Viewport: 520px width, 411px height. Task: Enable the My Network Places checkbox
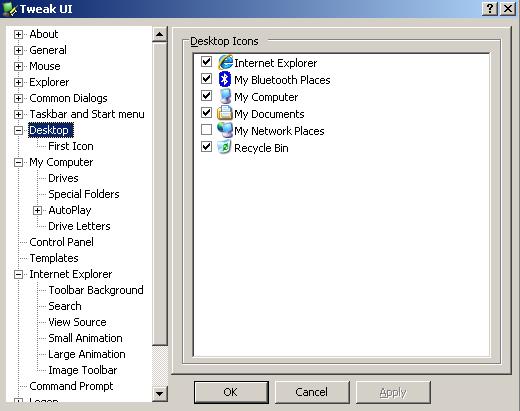tap(206, 130)
